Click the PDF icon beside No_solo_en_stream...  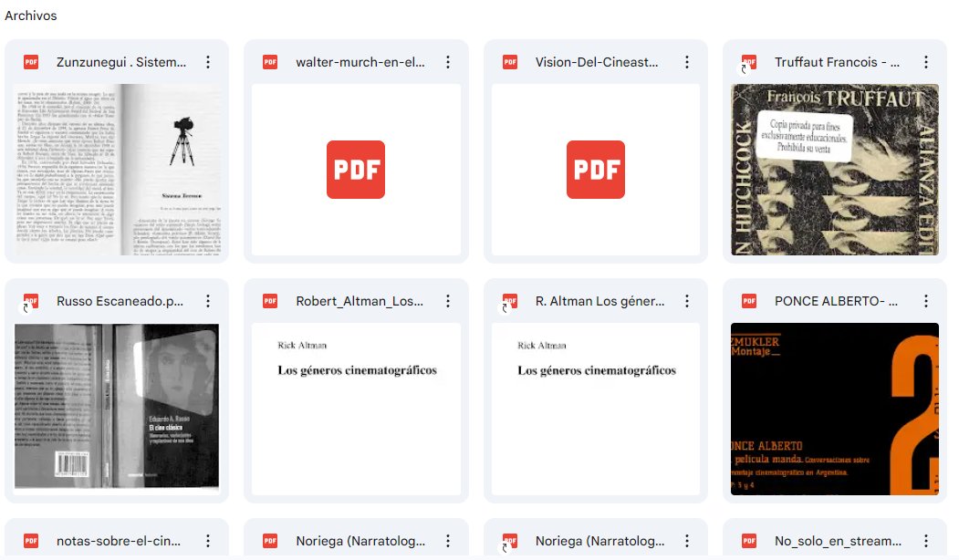tap(748, 541)
